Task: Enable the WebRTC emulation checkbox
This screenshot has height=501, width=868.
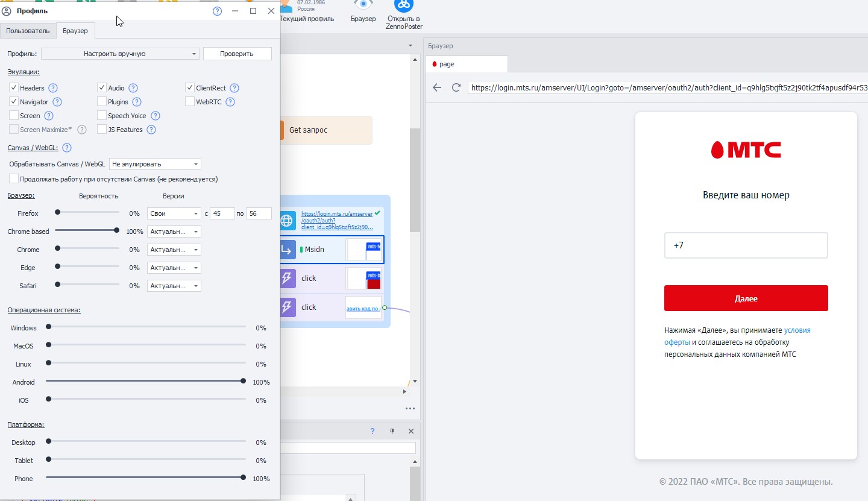Action: coord(190,102)
